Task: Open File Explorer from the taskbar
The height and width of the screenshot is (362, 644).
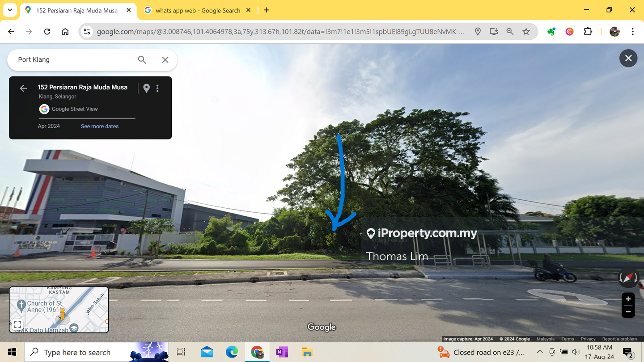Action: pos(307,352)
